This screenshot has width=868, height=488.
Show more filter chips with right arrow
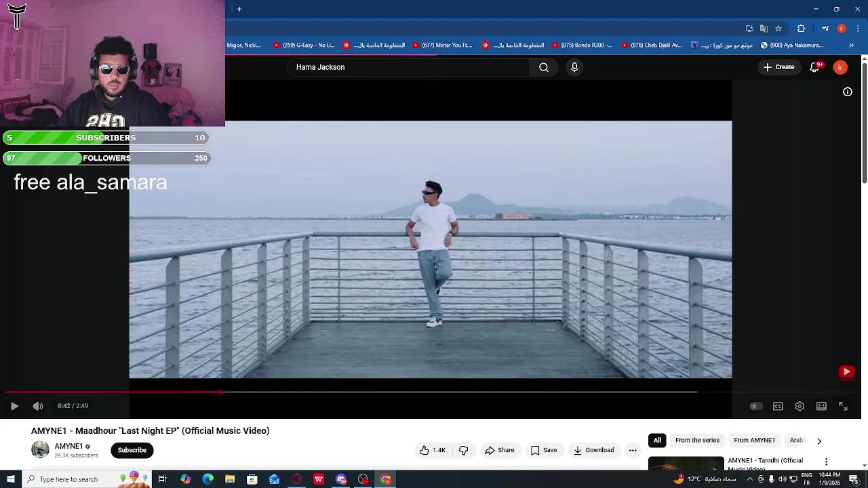click(x=819, y=441)
